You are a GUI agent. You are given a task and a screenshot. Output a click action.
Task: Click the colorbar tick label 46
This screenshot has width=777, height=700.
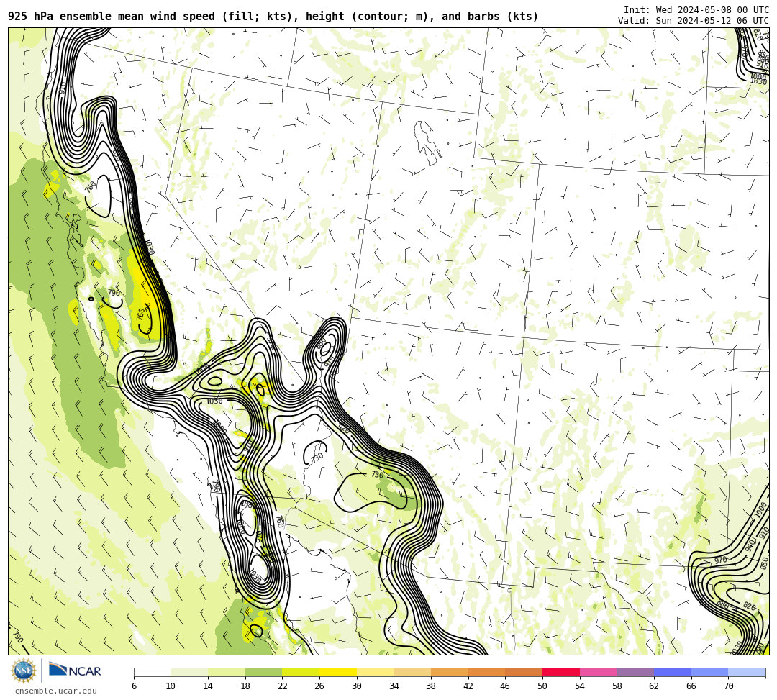[506, 686]
